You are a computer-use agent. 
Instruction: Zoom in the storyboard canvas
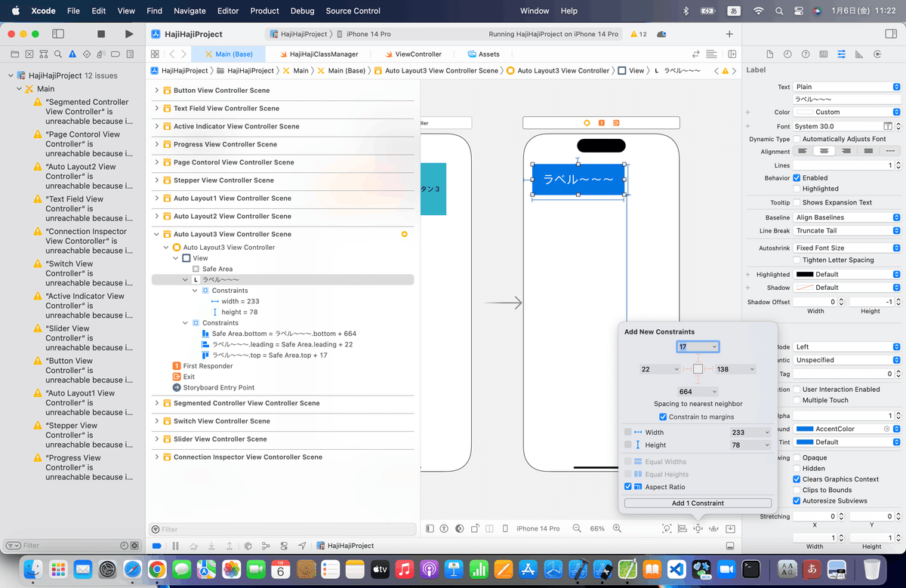pos(617,528)
